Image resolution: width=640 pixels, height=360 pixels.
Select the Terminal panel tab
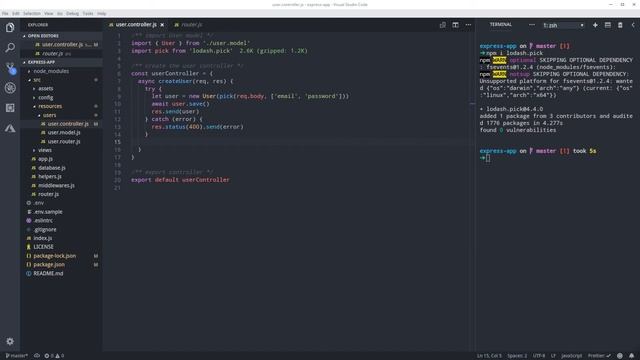pos(500,24)
